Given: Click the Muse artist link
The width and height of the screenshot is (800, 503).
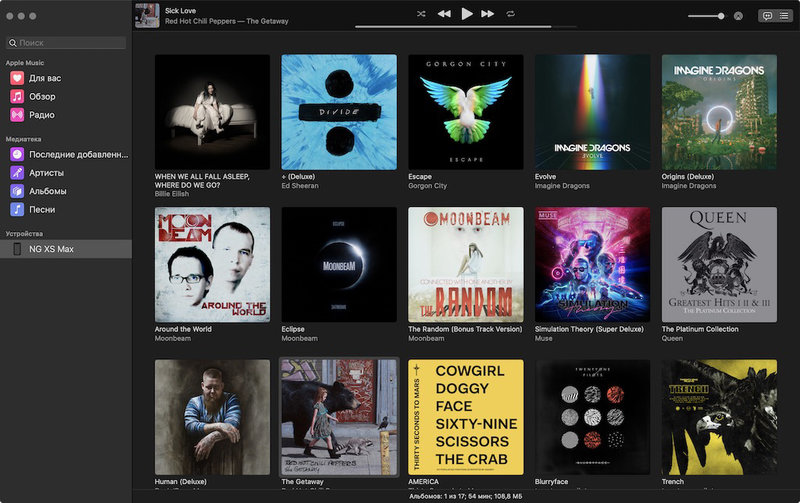Looking at the screenshot, I should 543,338.
